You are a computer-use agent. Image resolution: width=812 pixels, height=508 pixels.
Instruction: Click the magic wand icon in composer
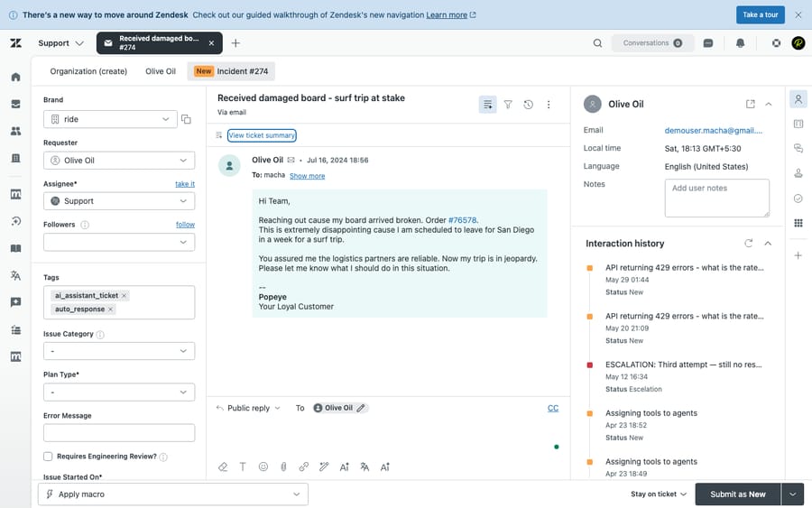[x=324, y=467]
